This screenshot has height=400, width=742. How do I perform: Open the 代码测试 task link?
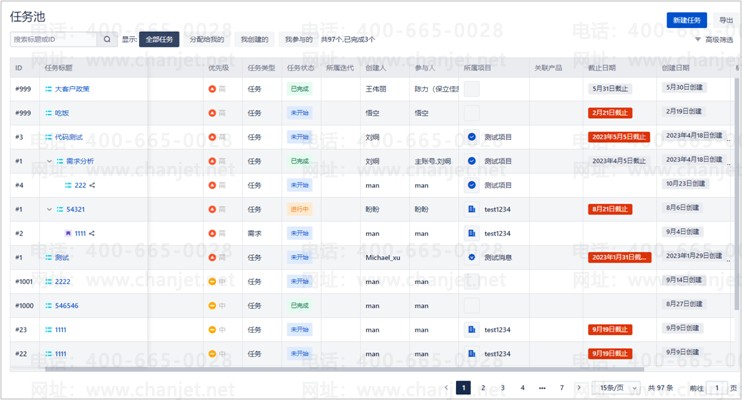(69, 137)
